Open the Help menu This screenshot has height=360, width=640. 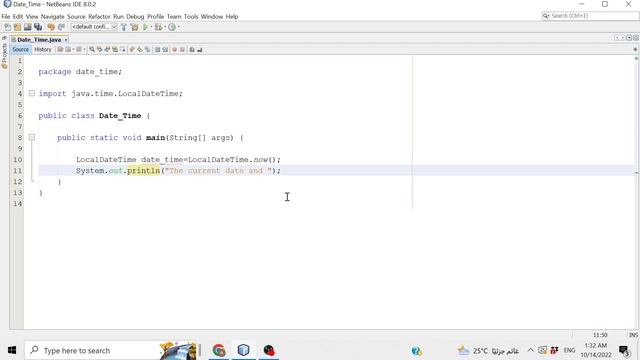(232, 17)
